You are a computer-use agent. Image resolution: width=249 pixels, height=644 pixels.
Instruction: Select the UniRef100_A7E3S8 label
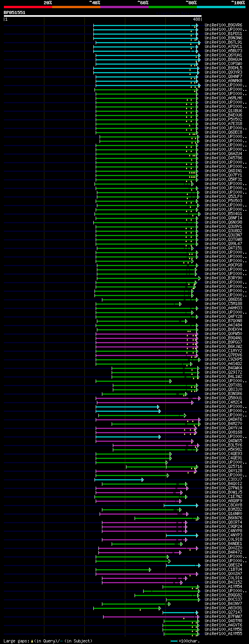223,124
